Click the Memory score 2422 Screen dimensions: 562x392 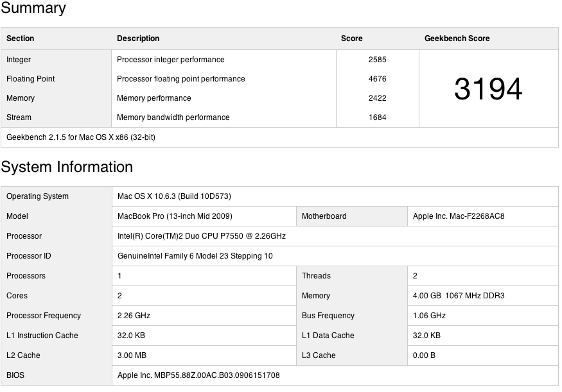pos(378,98)
